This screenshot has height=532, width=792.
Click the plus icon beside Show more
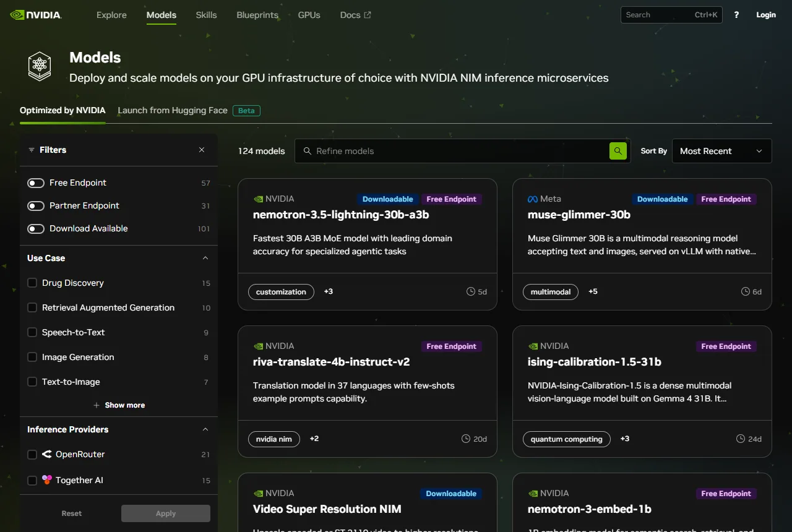(x=97, y=405)
